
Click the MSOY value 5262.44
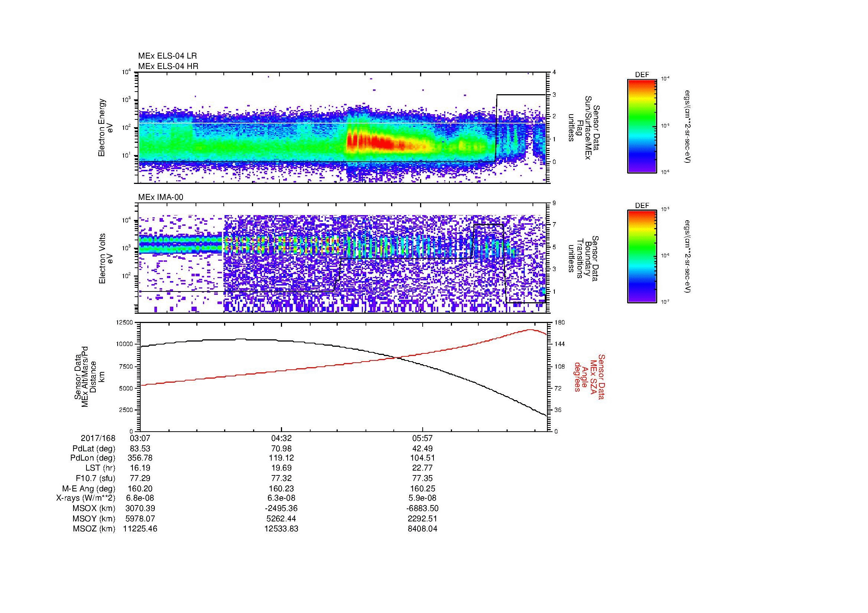pyautogui.click(x=281, y=518)
